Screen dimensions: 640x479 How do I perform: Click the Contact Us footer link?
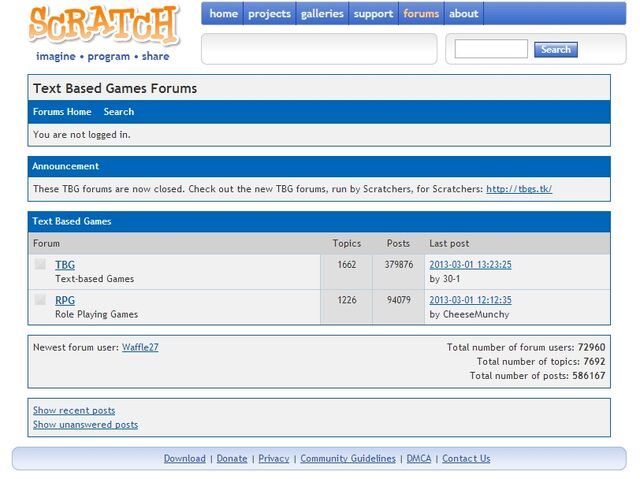click(466, 459)
